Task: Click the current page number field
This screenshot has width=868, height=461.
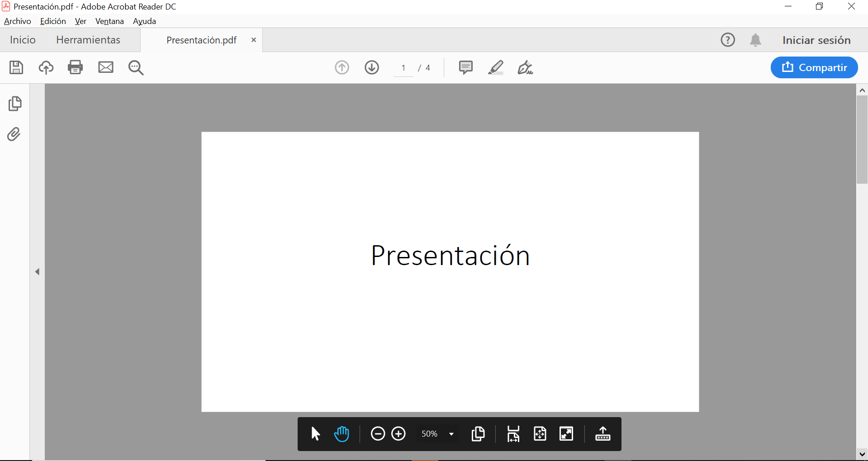Action: [x=403, y=68]
